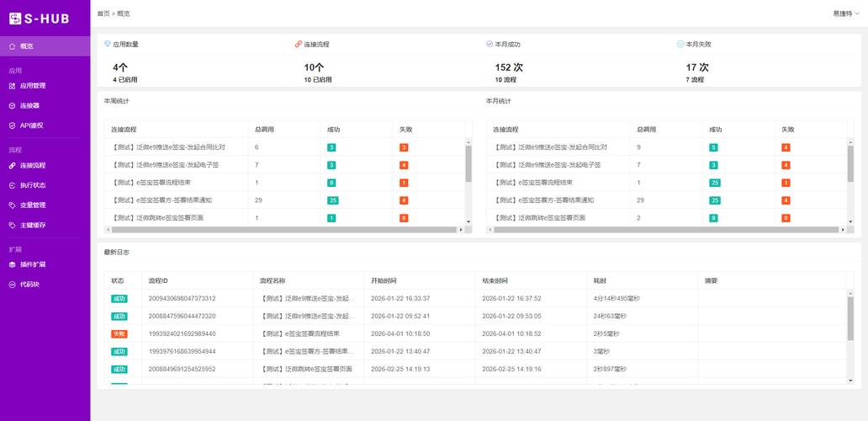868x421 pixels.
Task: Click left arrow of 本月统计 horizontal scrollbar
Action: pyautogui.click(x=490, y=229)
